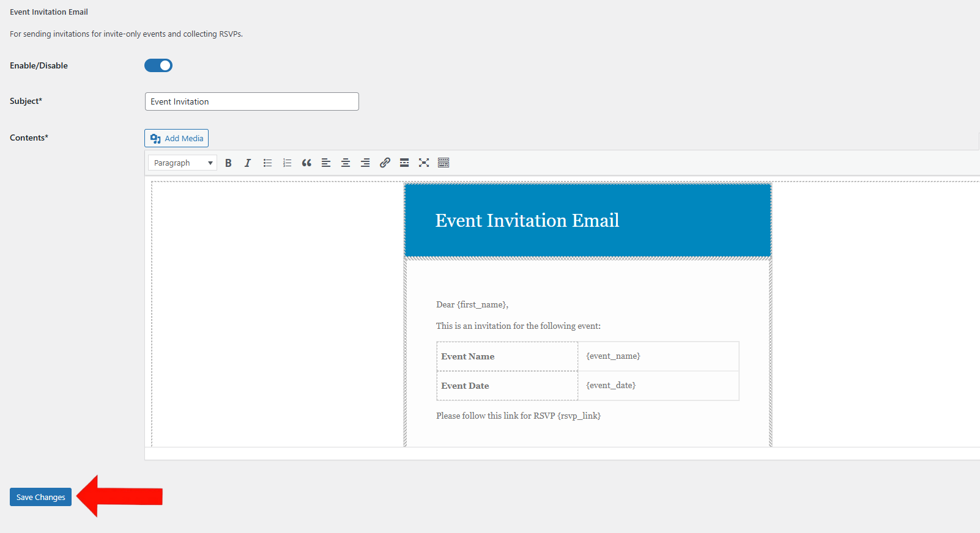The height and width of the screenshot is (533, 980).
Task: Click 'This is an invitation' sentence
Action: point(518,326)
